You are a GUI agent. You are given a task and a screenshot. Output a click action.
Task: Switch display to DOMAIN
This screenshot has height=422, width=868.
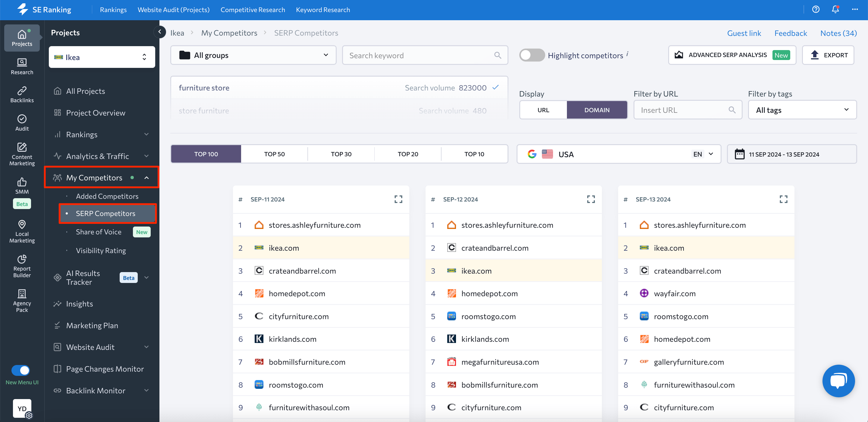pos(597,110)
